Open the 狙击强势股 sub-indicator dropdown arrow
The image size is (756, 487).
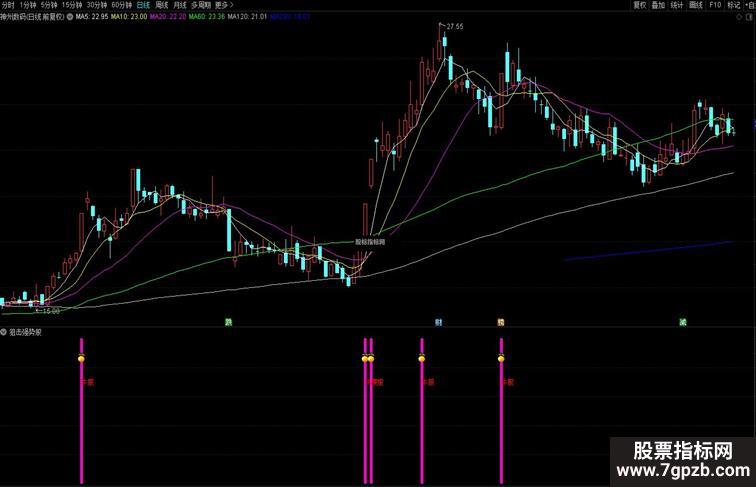click(4, 332)
